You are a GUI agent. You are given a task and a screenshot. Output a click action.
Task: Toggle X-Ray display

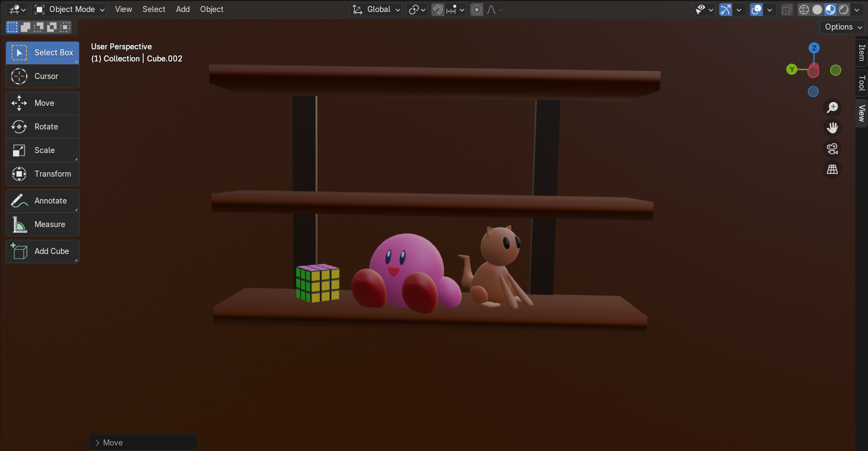pos(787,9)
